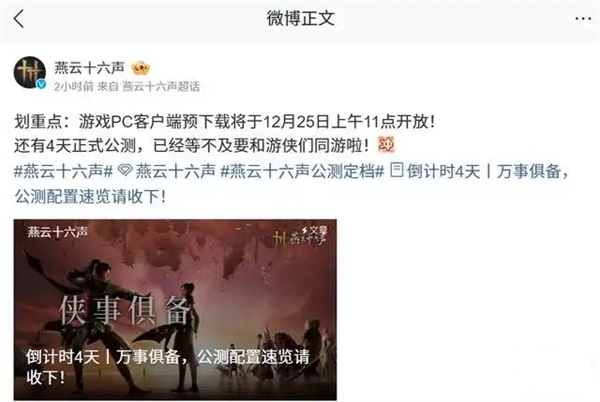
Task: Click the gold crown membership badge
Action: [x=140, y=68]
